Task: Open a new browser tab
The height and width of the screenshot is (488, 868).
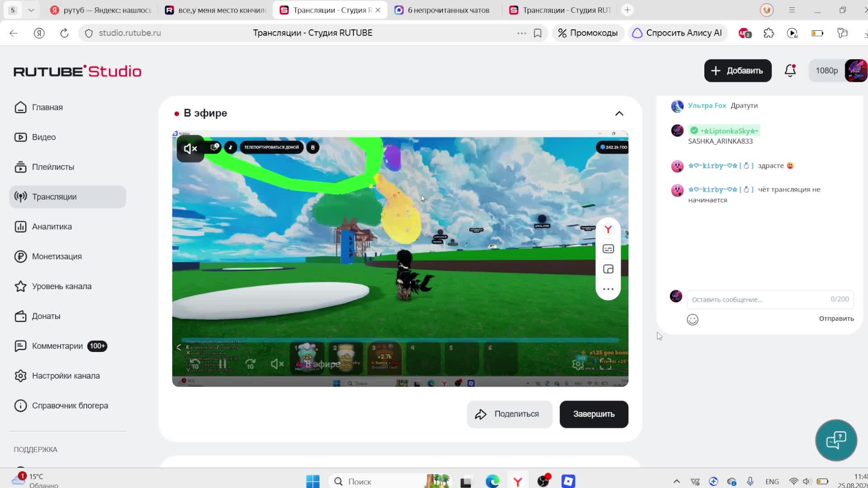Action: click(x=627, y=10)
